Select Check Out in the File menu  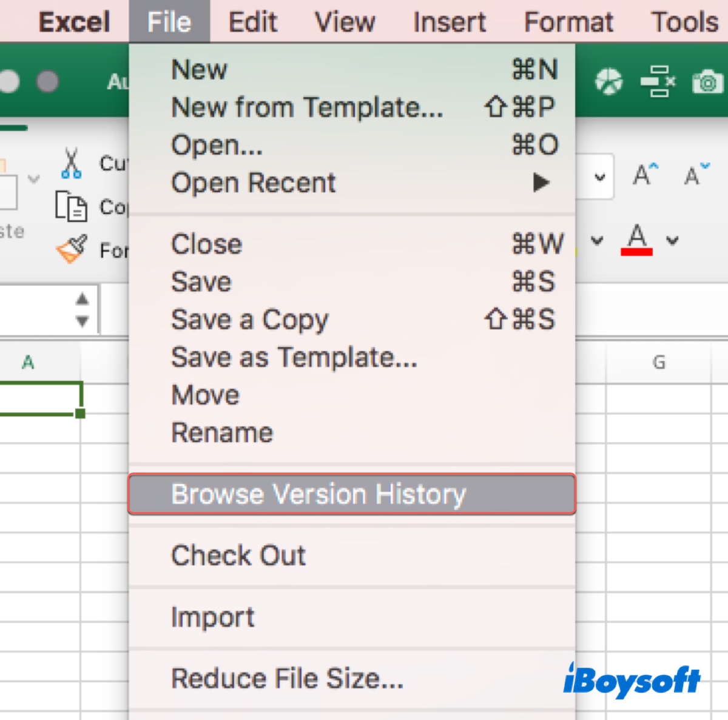pos(238,556)
